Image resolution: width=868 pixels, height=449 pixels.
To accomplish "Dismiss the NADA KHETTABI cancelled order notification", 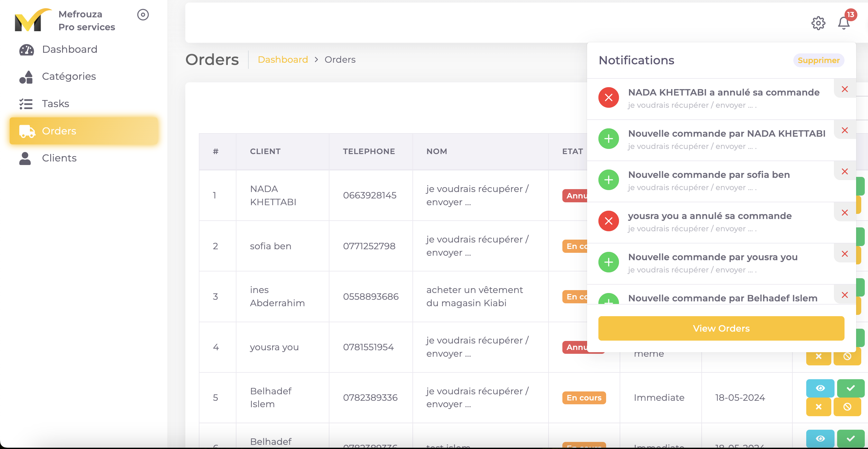I will [x=845, y=89].
